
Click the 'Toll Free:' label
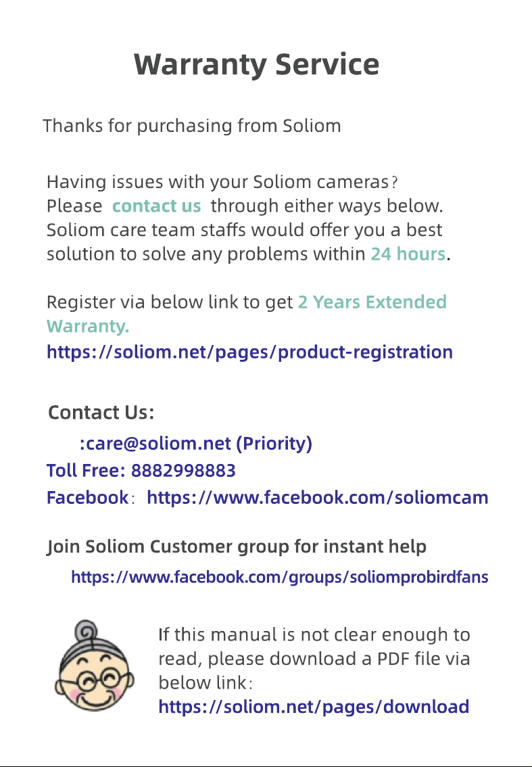86,471
